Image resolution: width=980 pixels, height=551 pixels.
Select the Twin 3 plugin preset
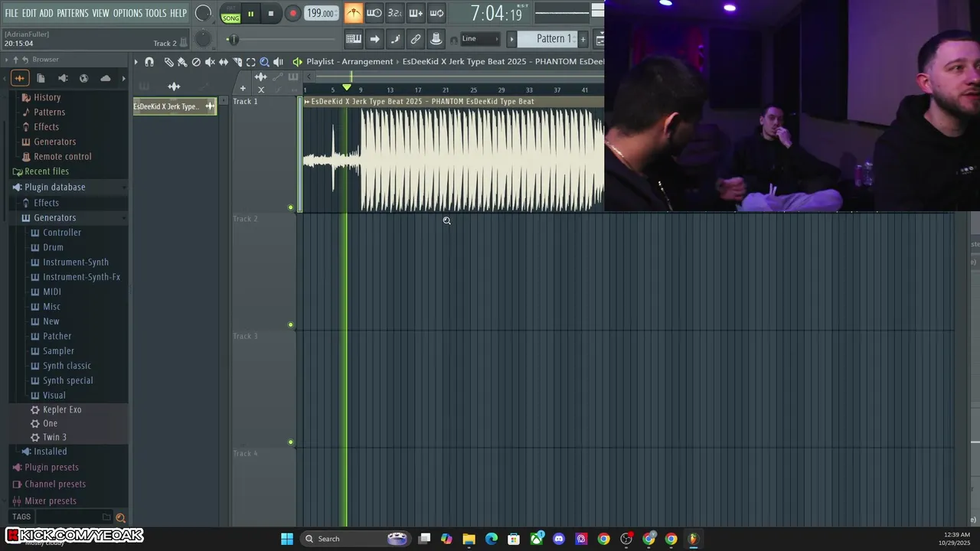click(x=54, y=437)
